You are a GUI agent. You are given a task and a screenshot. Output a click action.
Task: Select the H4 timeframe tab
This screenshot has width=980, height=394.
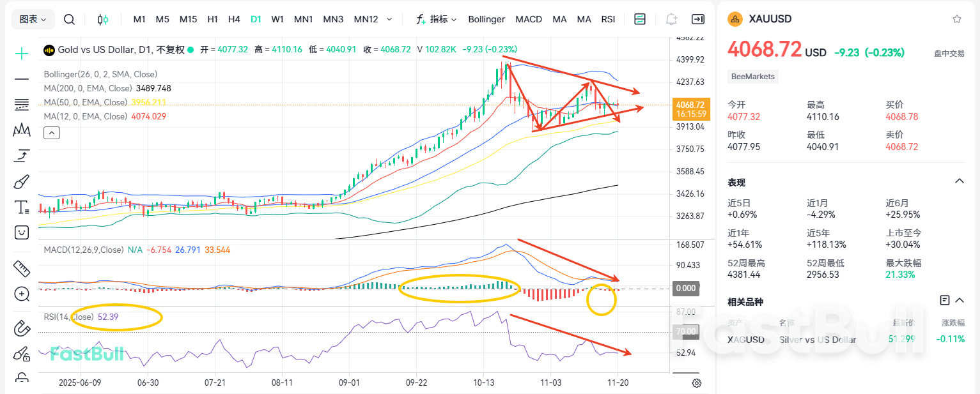pyautogui.click(x=234, y=19)
